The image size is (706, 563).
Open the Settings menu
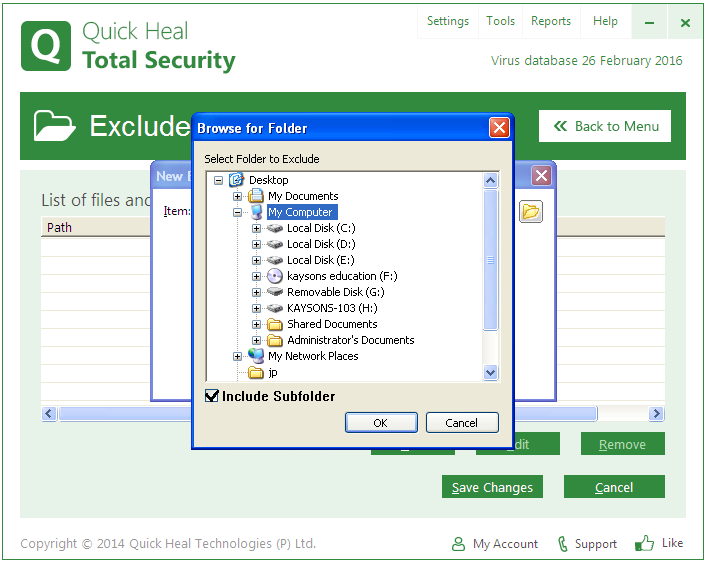coord(447,21)
